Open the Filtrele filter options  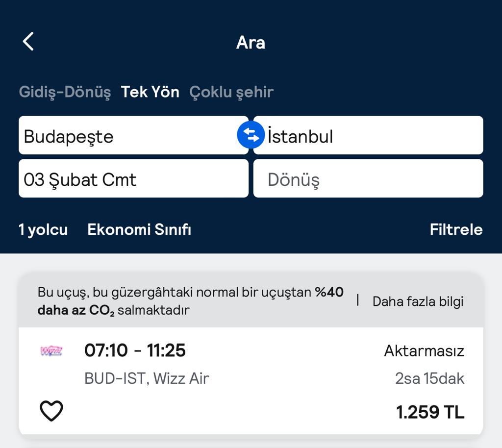coord(456,229)
